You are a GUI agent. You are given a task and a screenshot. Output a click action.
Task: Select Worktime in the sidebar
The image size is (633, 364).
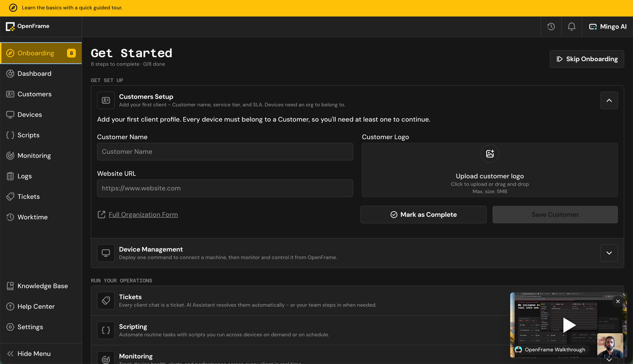pos(41,217)
